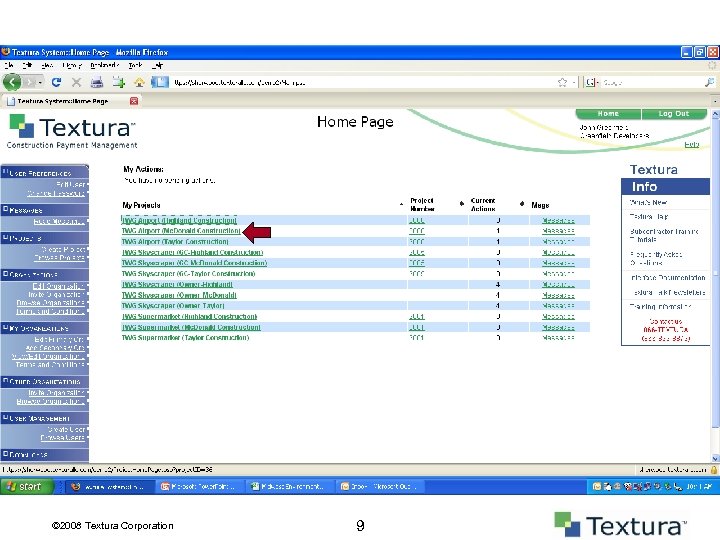The image size is (720, 540).
Task: Bookmark this page with the star icon
Action: click(x=562, y=82)
